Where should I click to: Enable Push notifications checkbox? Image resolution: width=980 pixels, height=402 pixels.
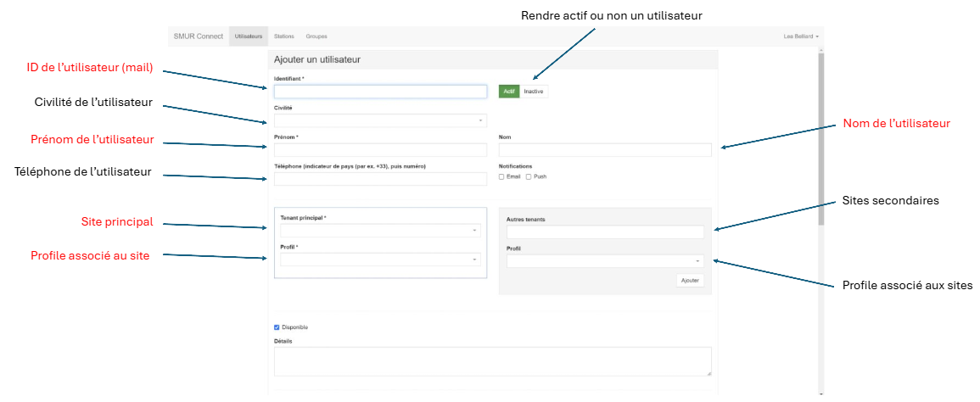529,177
